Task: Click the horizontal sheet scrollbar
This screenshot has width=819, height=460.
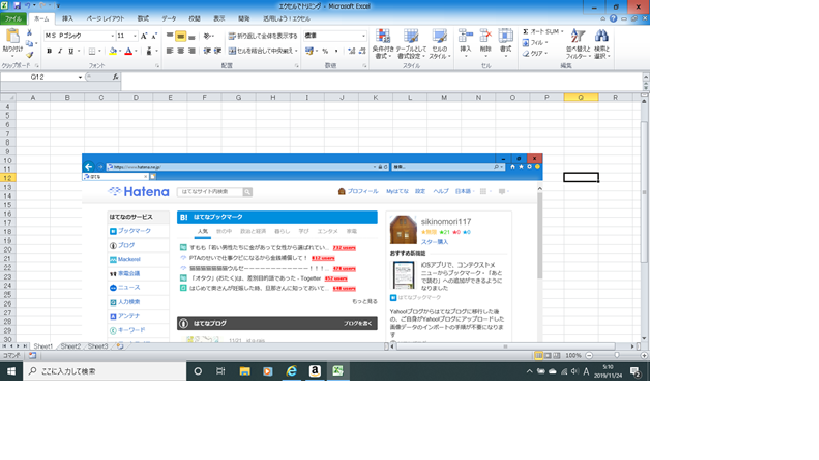Action: point(505,346)
